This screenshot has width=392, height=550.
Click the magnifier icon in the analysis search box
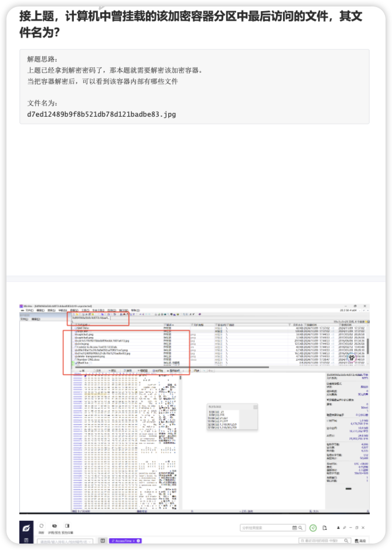coord(301,528)
